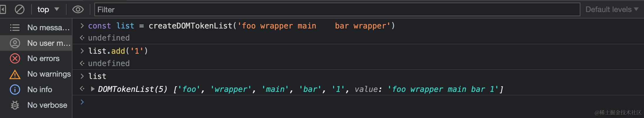Select the 'No messages' sidebar row
The height and width of the screenshot is (118, 644).
[x=36, y=28]
